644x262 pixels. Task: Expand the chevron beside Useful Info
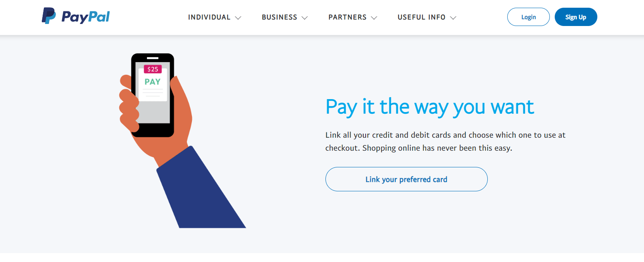[x=453, y=18]
